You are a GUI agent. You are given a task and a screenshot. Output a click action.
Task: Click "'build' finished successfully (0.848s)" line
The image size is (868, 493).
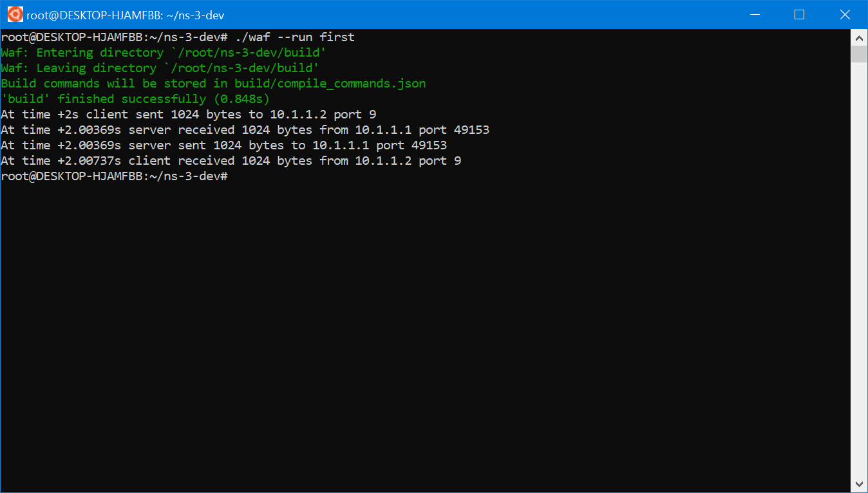tap(135, 99)
